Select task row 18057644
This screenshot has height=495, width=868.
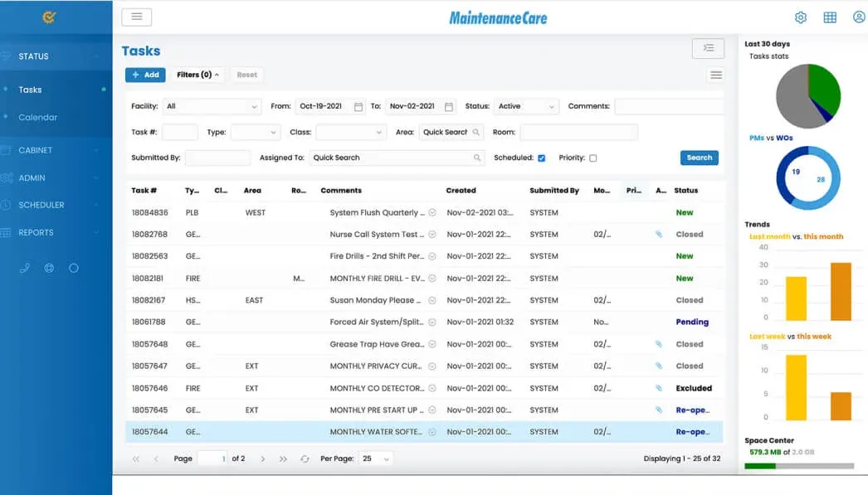424,432
